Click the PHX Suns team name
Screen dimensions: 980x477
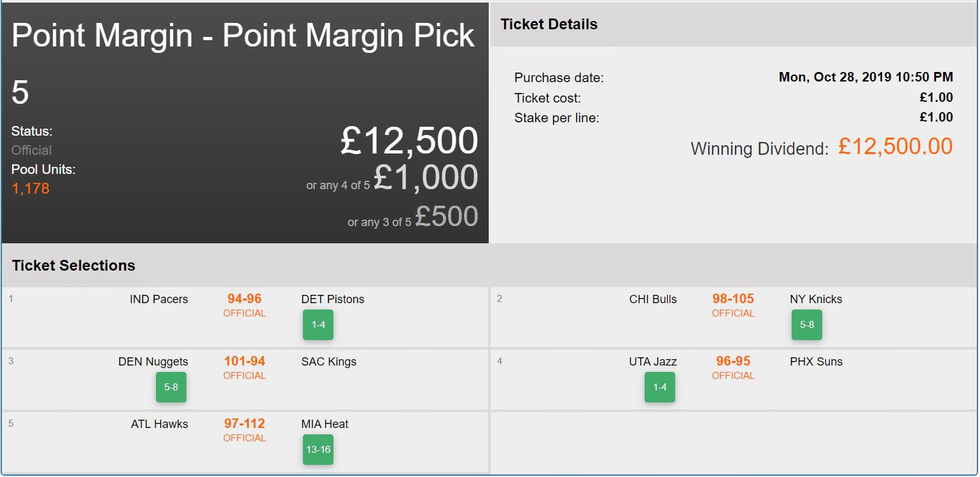816,362
